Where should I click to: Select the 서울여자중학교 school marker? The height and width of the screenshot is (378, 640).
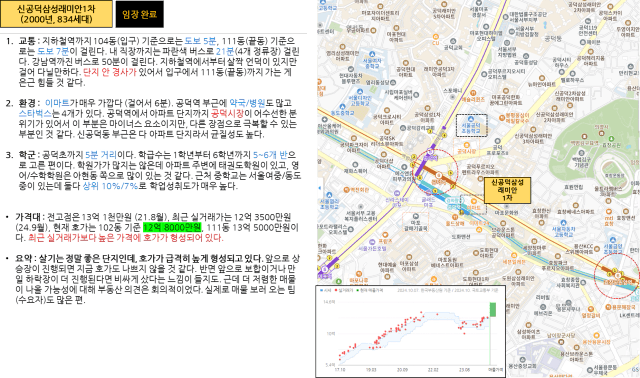(x=372, y=54)
